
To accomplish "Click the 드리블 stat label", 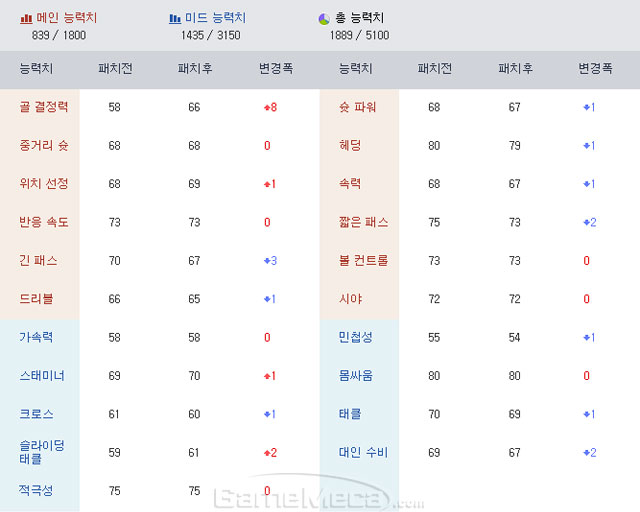I will click(36, 299).
